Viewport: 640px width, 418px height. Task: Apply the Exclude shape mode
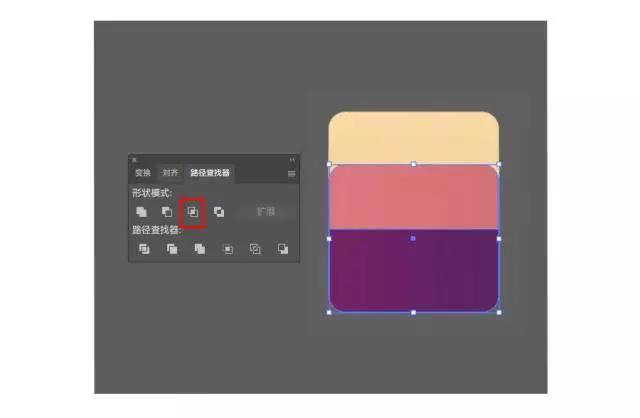coord(219,211)
